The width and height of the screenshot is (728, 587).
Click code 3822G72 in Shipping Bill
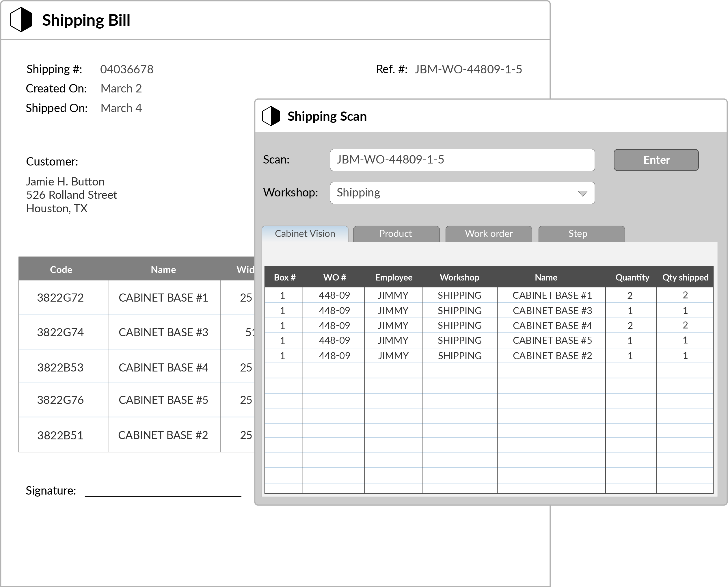point(60,298)
